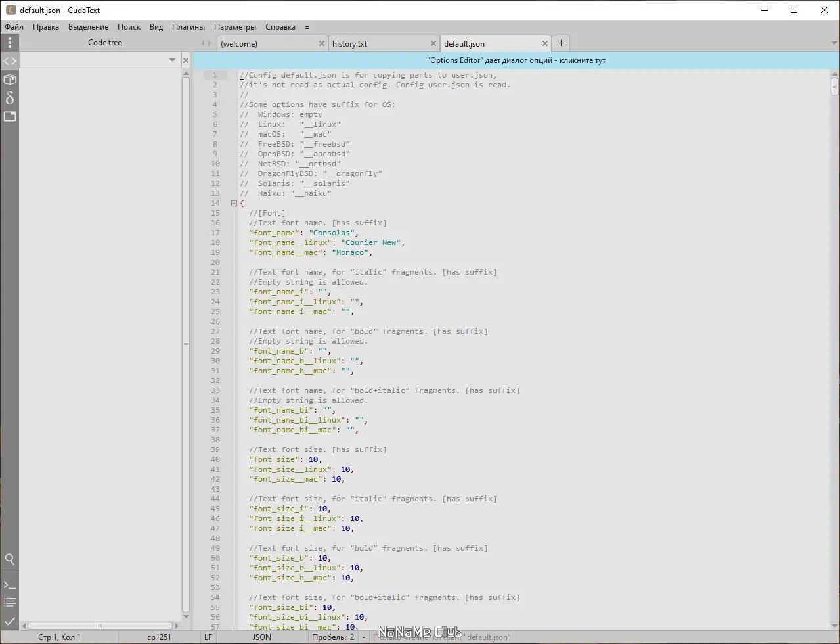This screenshot has width=840, height=644.
Task: Click "font_name": "Consolas" line
Action: click(x=303, y=233)
